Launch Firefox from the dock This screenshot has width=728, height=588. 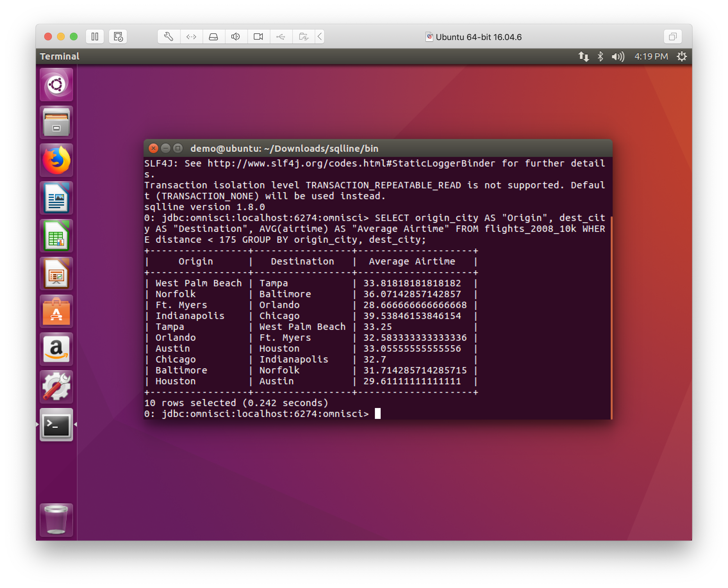coord(56,160)
